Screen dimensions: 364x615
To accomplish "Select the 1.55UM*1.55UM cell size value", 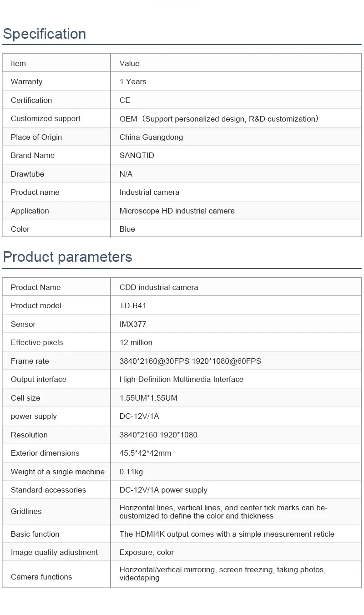I will [148, 398].
